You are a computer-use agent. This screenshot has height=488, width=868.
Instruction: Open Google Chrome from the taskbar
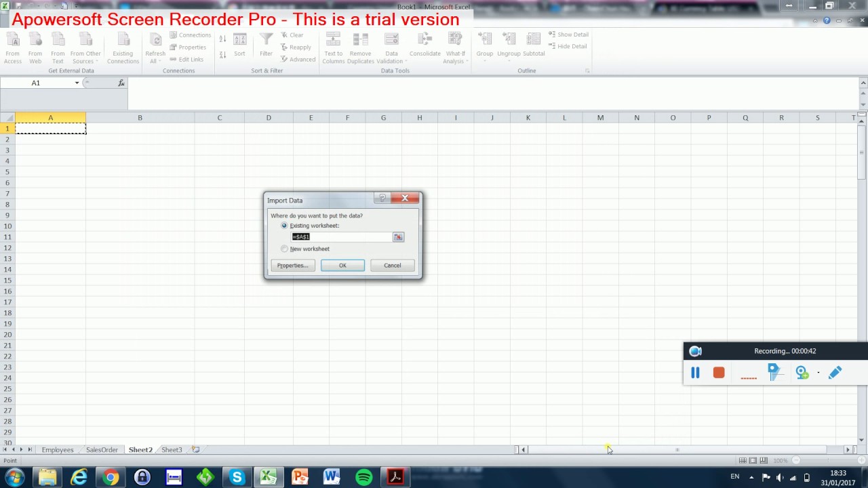tap(111, 477)
